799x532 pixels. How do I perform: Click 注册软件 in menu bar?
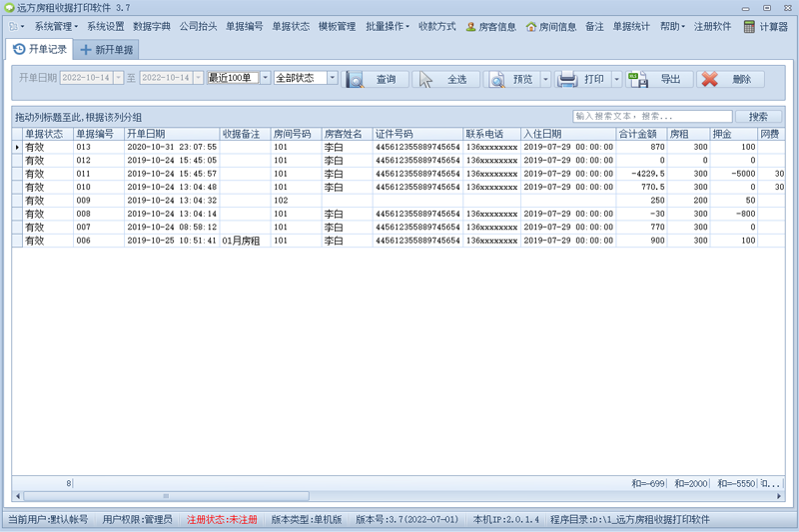coord(712,27)
